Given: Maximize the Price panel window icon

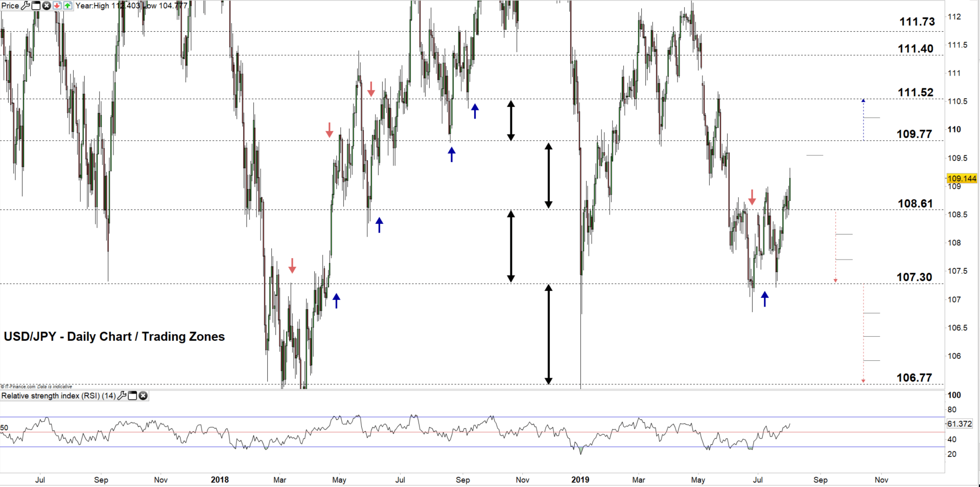Looking at the screenshot, I should tap(36, 6).
